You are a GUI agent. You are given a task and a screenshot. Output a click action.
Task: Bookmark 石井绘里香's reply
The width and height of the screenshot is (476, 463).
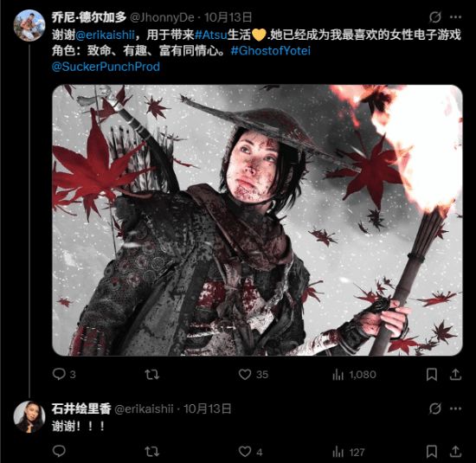(432, 452)
